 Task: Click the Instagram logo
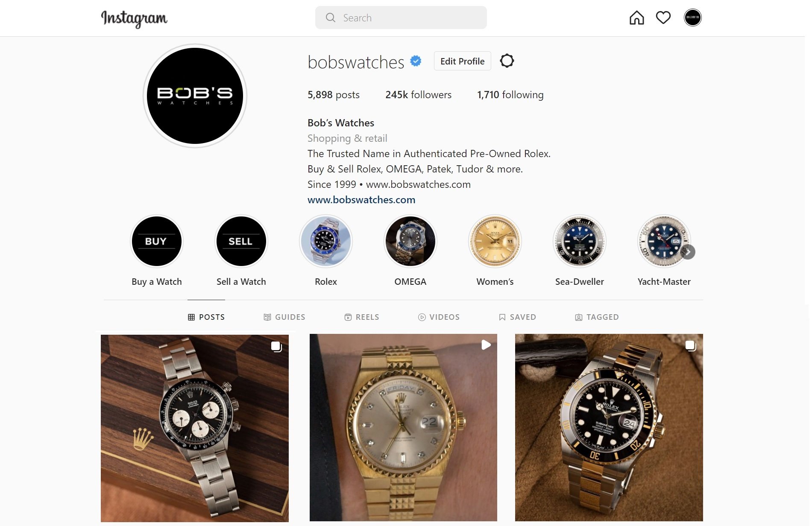pyautogui.click(x=134, y=18)
